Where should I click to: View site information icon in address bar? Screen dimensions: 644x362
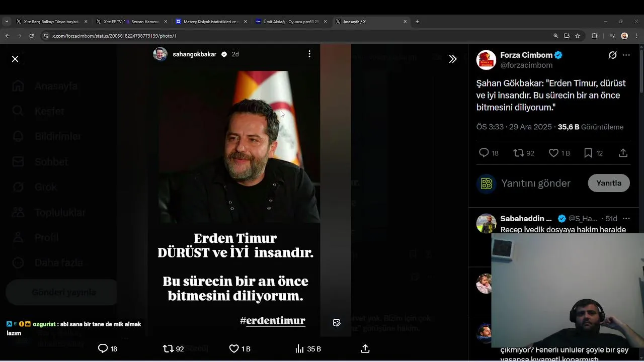[46, 36]
